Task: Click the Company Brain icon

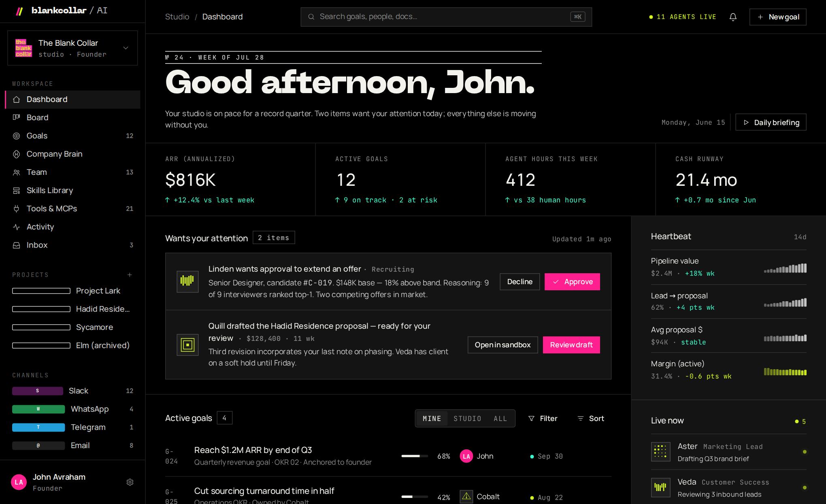Action: (17, 154)
